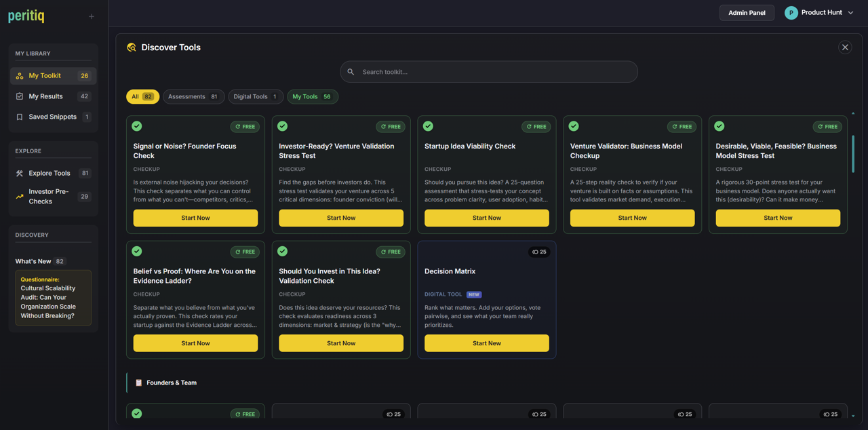Click the 42 count badge on My Results
868x430 pixels.
pos(85,96)
